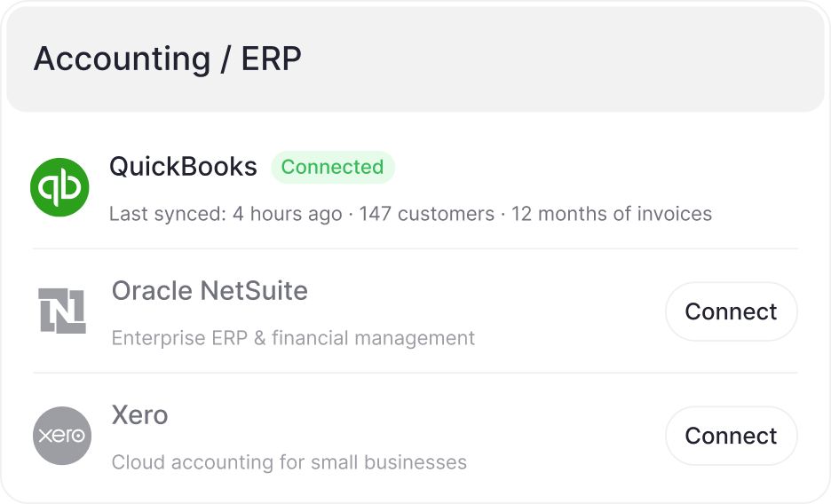This screenshot has height=504, width=831.
Task: Select the Xero title text
Action: (139, 415)
